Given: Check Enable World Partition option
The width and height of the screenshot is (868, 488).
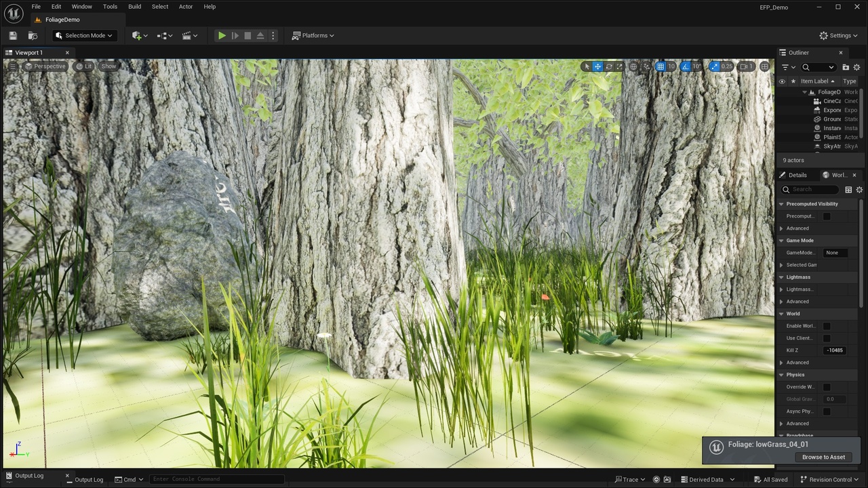Looking at the screenshot, I should [827, 326].
